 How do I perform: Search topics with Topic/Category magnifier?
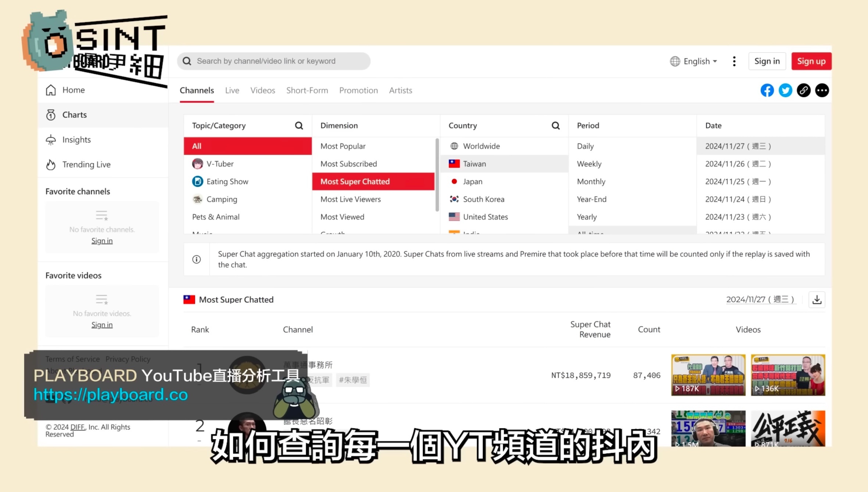(x=299, y=126)
